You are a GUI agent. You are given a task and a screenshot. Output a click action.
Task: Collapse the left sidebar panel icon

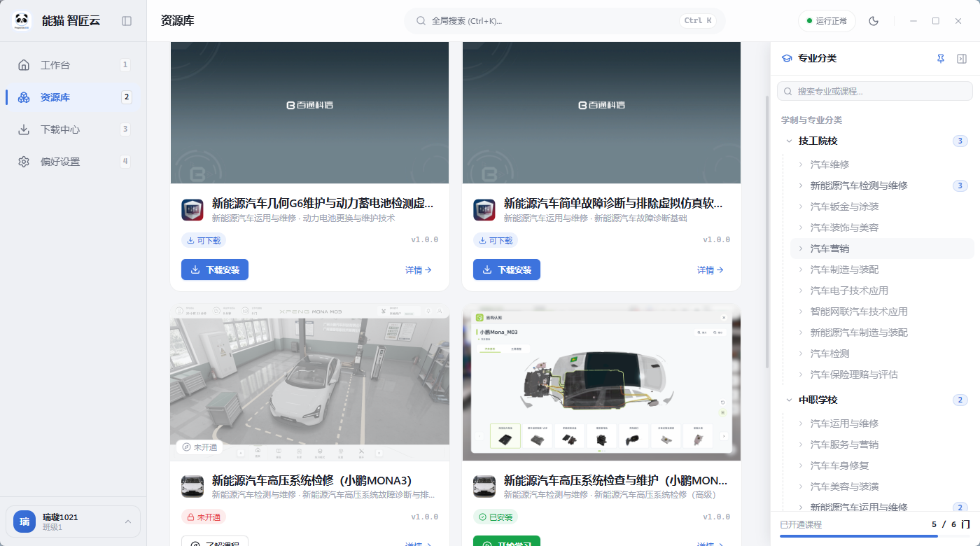click(x=127, y=21)
